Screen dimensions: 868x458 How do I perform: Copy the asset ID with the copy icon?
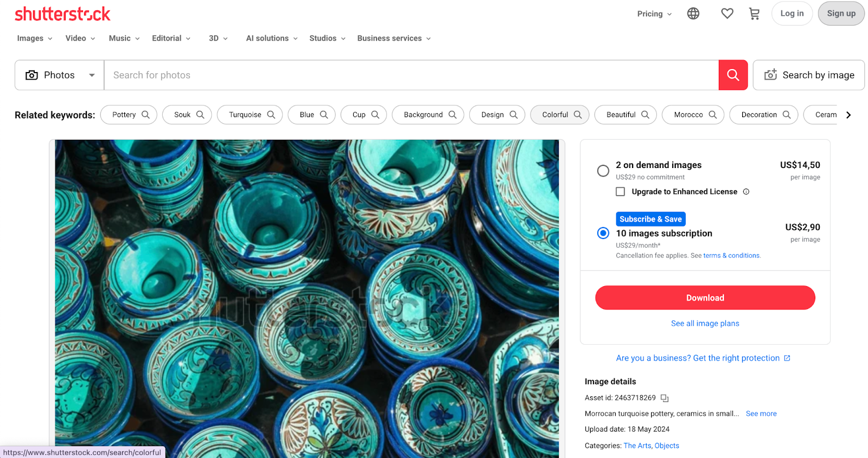(x=665, y=398)
